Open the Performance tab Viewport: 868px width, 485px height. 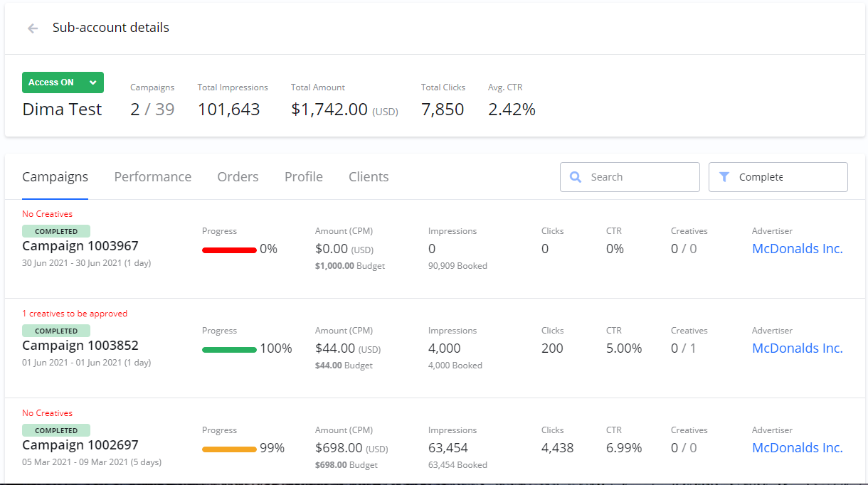[152, 177]
